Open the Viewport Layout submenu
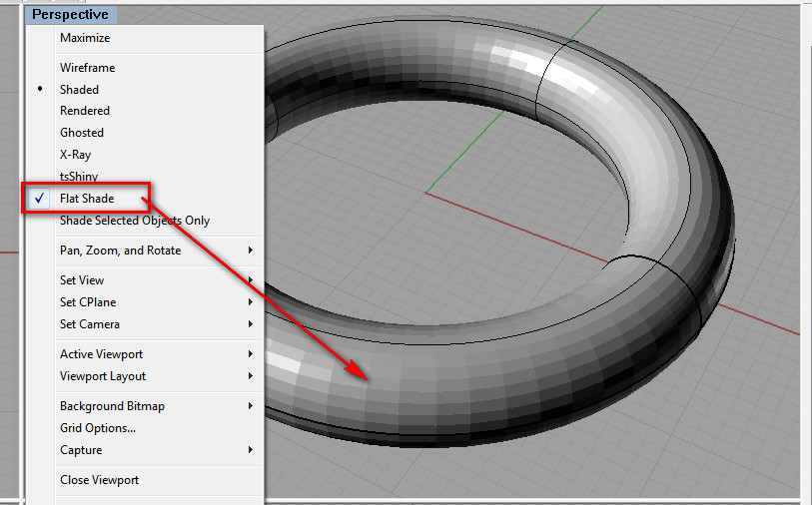Viewport: 812px width, 505px height. [103, 376]
